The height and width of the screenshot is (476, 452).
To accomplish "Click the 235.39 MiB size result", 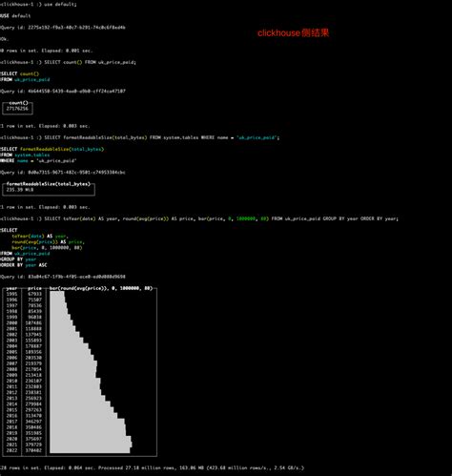I will 20,190.
